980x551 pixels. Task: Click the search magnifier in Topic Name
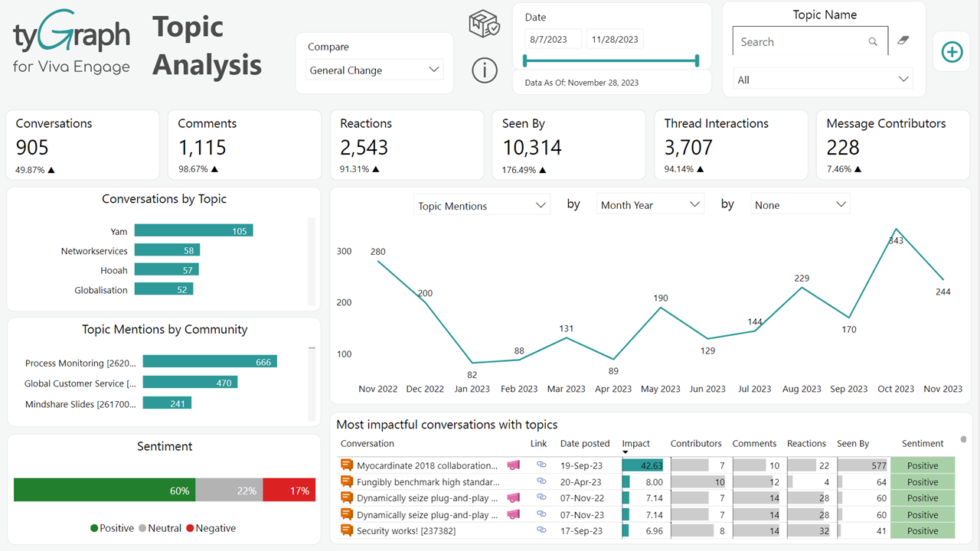click(873, 42)
